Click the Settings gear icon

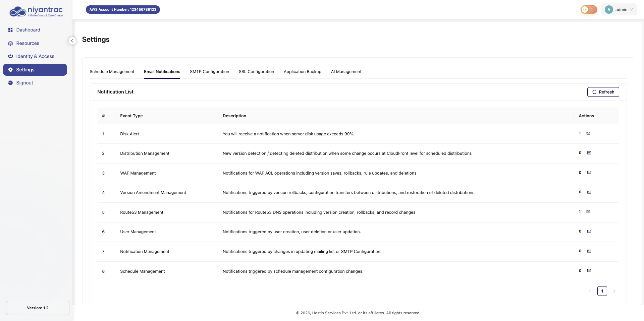(x=10, y=70)
